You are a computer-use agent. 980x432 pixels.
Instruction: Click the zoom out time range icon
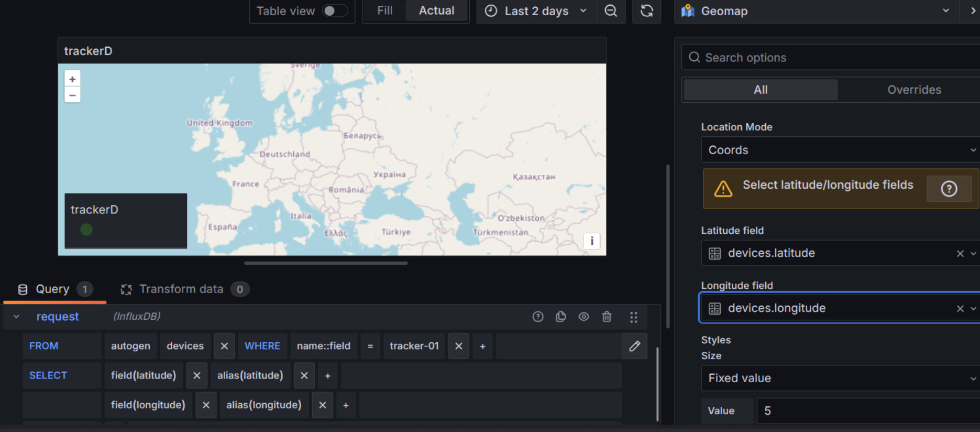(611, 11)
